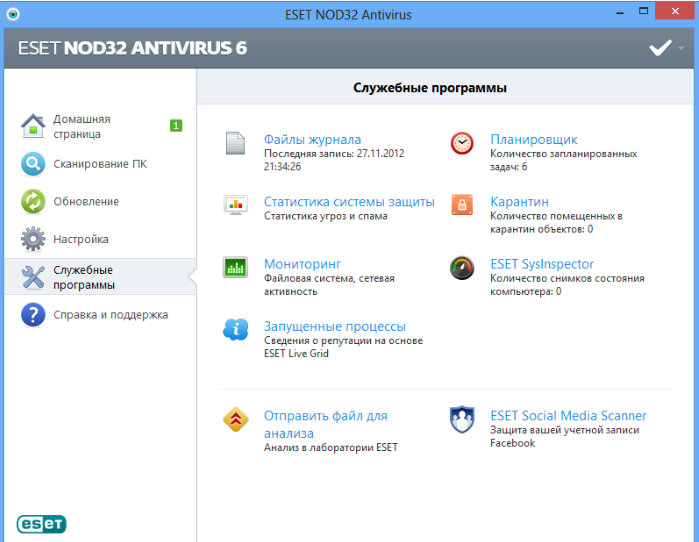Launch ESET SysInspector link
This screenshot has width=699, height=542.
[542, 264]
